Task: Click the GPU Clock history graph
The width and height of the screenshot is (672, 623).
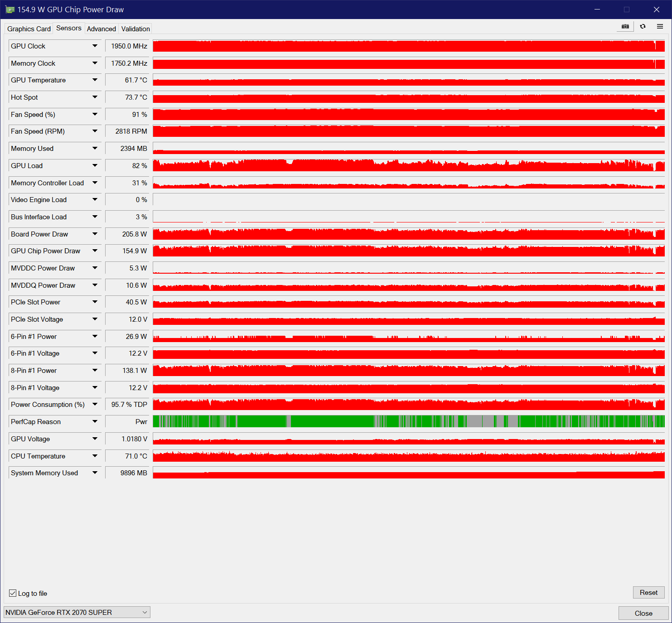Action: (409, 46)
